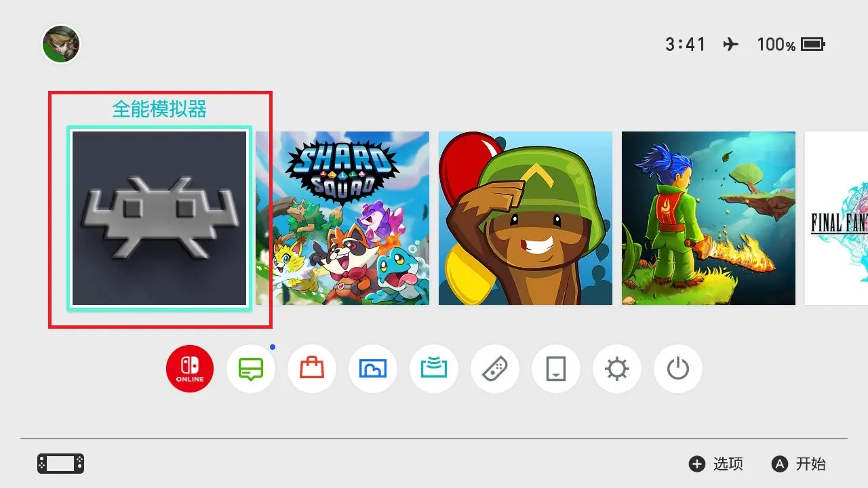The image size is (868, 488).
Task: Open Nintendo Switch Online
Action: [190, 369]
